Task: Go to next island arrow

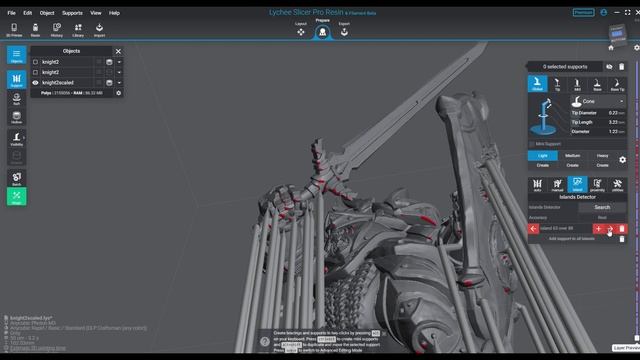Action: 610,229
